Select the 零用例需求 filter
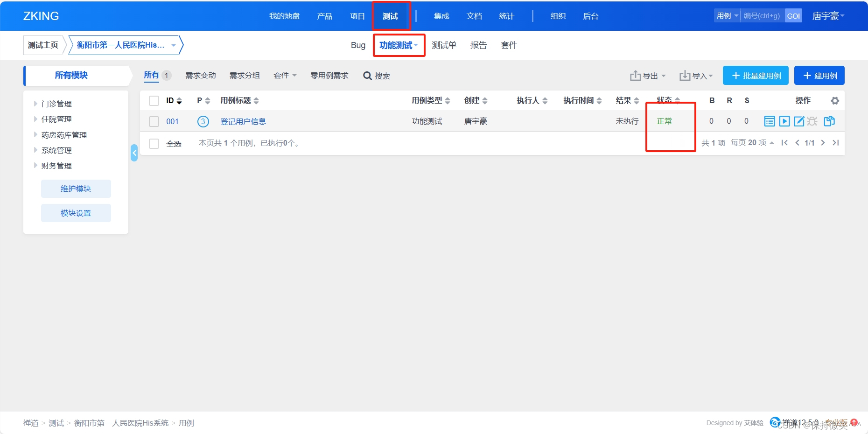This screenshot has height=434, width=868. [x=329, y=76]
